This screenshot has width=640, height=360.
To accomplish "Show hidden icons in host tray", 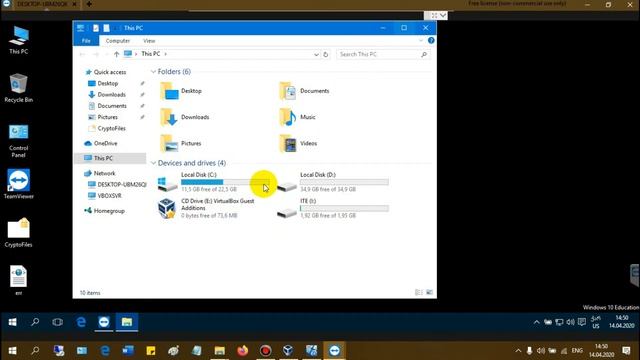I will pos(518,351).
